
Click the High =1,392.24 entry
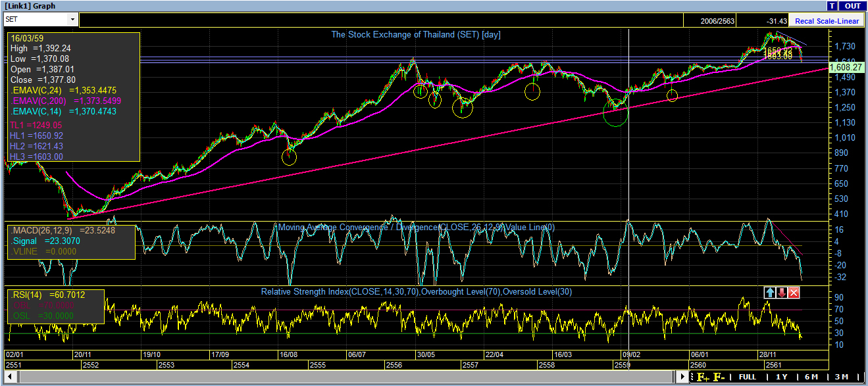(x=40, y=48)
